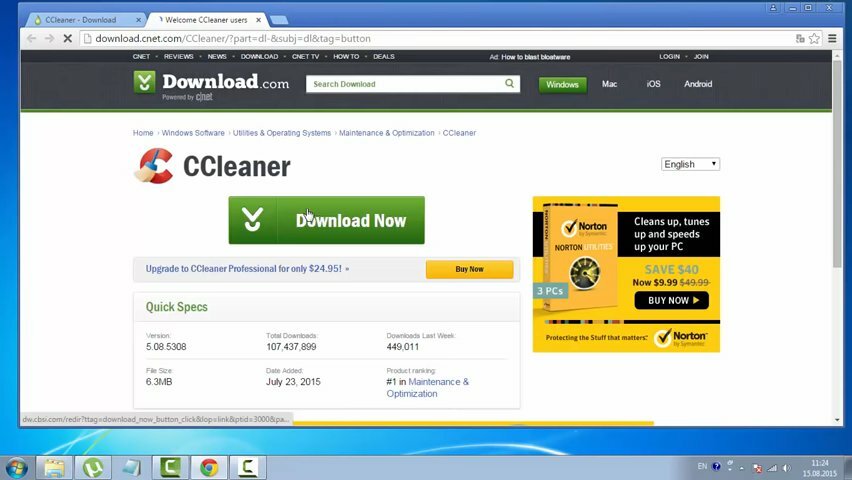Click the translate icon in address bar
Viewport: 852px width, 480px height.
point(800,39)
